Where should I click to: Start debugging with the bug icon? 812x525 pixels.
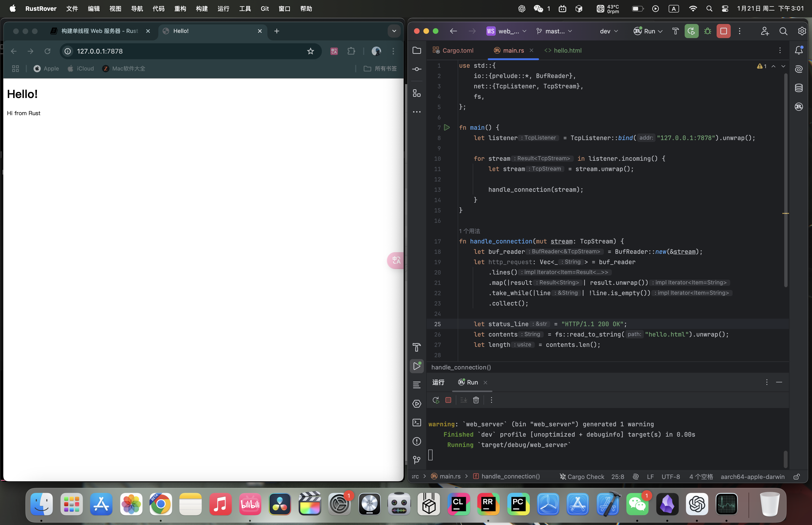(x=707, y=31)
